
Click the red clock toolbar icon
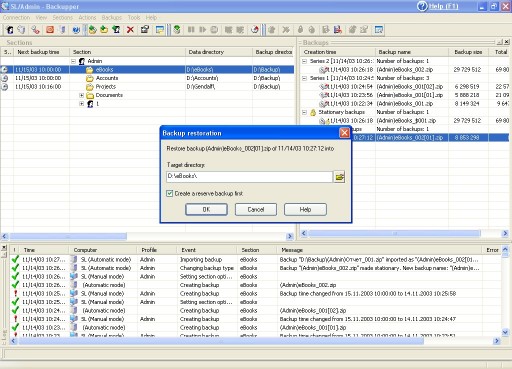point(255,30)
